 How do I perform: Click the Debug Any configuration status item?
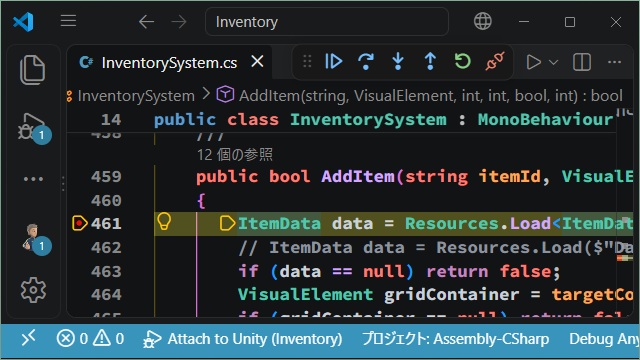point(604,339)
